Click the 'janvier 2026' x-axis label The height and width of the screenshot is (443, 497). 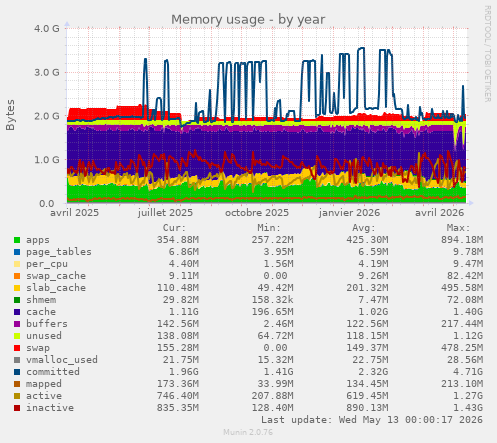(x=349, y=213)
